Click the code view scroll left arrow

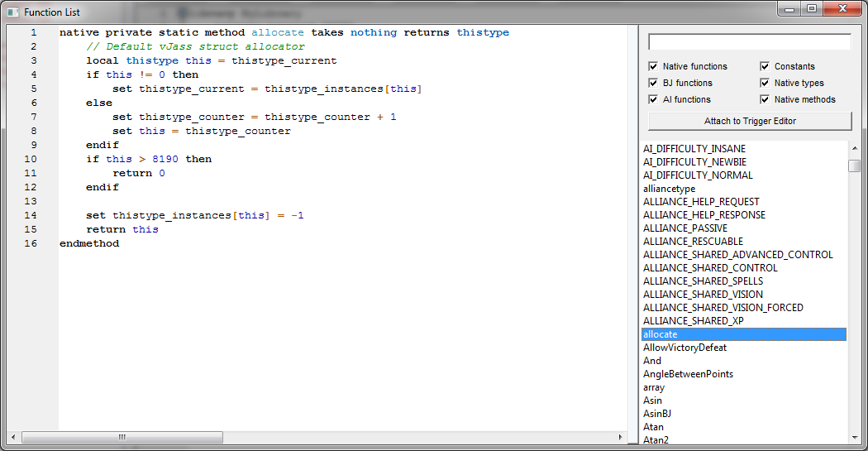tap(13, 437)
